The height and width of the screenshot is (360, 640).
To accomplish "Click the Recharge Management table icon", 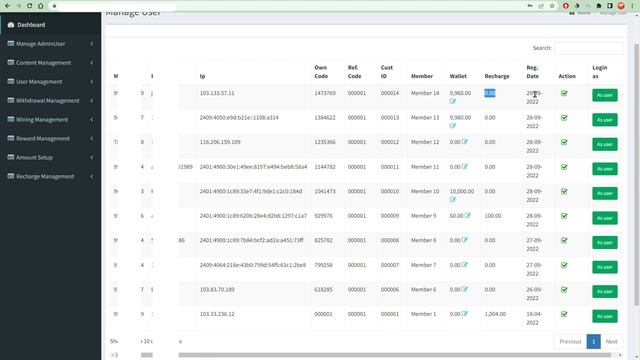I will [11, 176].
